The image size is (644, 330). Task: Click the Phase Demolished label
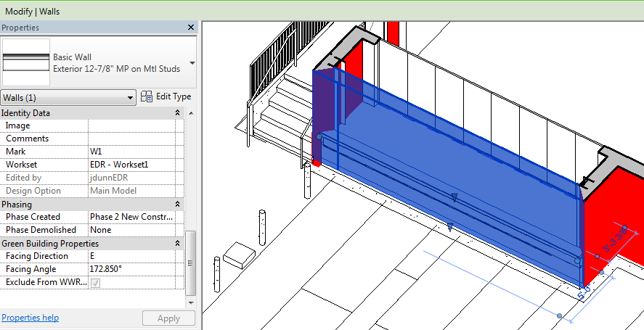tap(41, 230)
